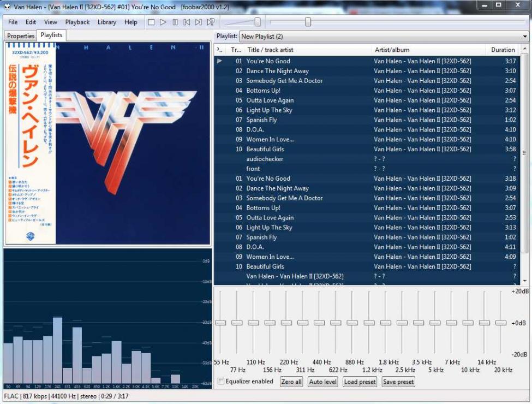The height and width of the screenshot is (404, 532).
Task: Click the 55 Hz equalizer slider
Action: click(220, 323)
